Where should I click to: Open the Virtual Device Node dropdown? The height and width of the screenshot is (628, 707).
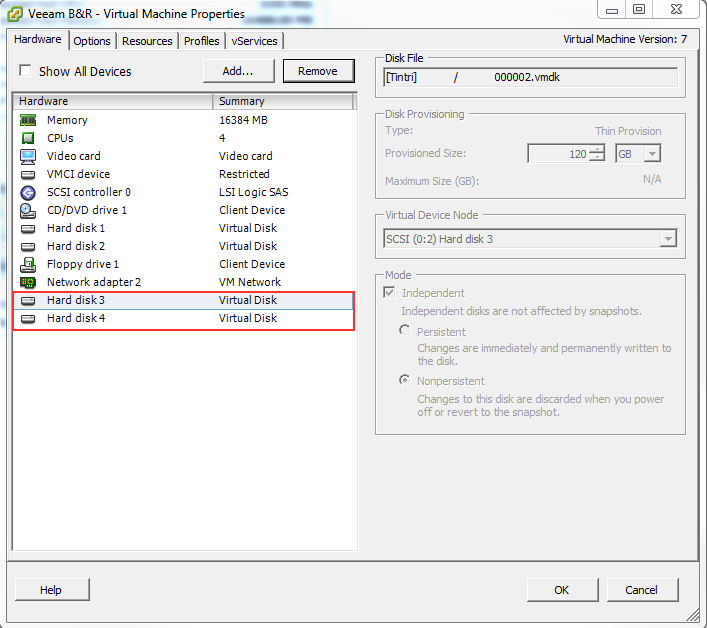click(x=668, y=238)
